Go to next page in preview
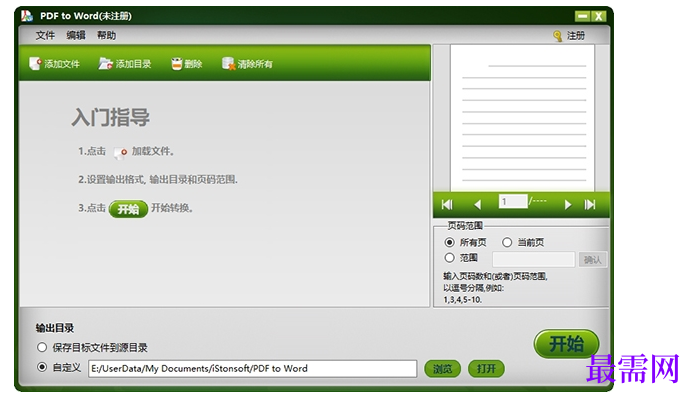Viewport: 698px width, 400px height. pyautogui.click(x=568, y=204)
